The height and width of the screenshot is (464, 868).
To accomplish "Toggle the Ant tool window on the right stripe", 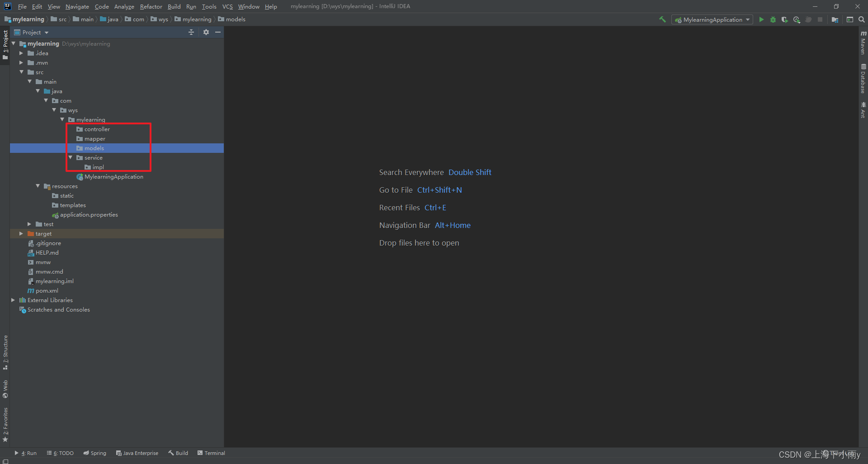I will coord(863,110).
